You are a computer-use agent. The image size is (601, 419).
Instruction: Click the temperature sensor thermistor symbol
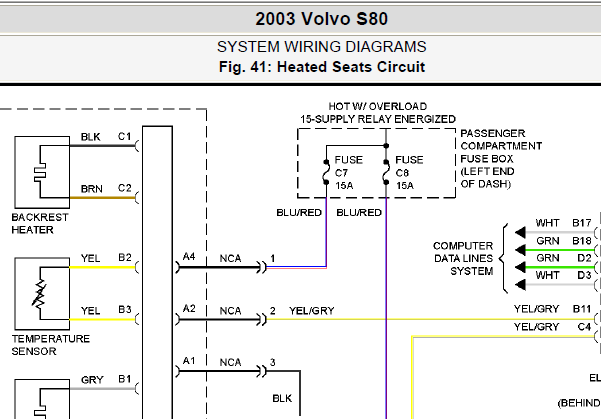coord(39,294)
